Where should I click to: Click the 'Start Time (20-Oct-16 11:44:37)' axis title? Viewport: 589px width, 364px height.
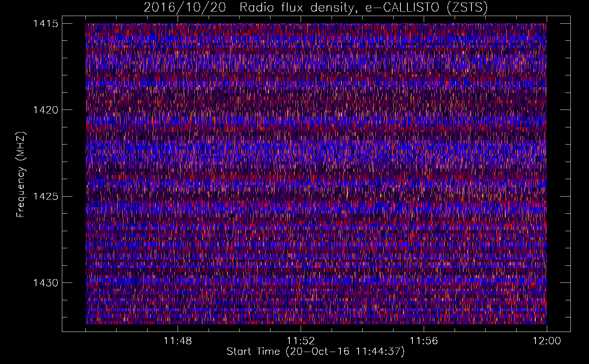click(x=316, y=352)
